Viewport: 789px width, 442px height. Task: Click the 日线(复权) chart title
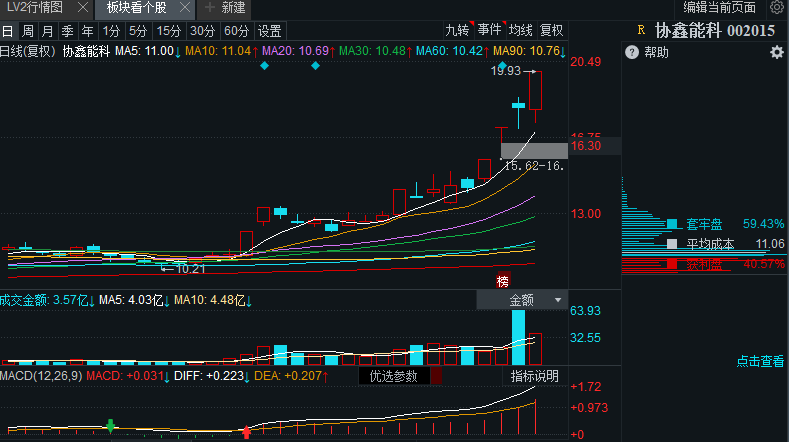click(28, 51)
